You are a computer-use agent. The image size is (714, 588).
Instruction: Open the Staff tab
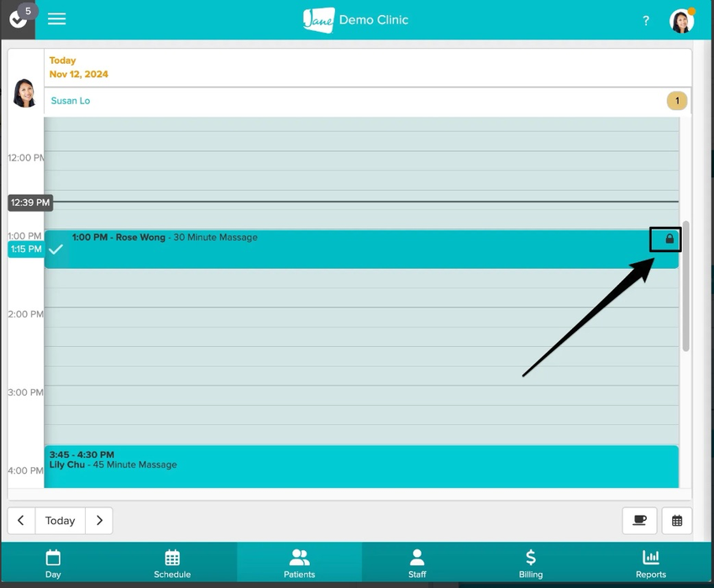[x=417, y=563]
